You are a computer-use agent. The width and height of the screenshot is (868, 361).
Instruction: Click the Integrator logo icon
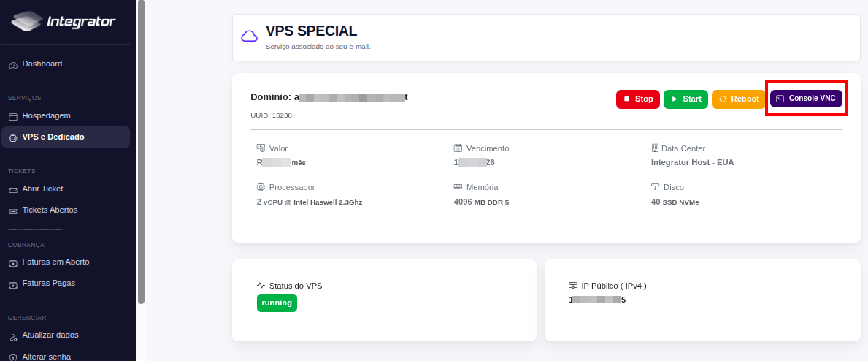point(27,22)
